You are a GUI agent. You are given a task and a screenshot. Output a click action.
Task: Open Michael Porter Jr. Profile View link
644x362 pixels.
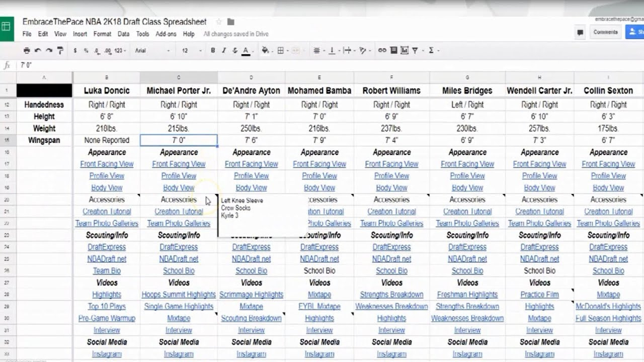click(x=179, y=176)
